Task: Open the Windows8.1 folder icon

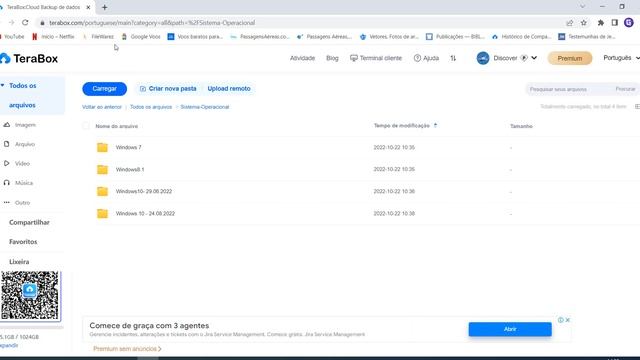Action: pos(102,169)
